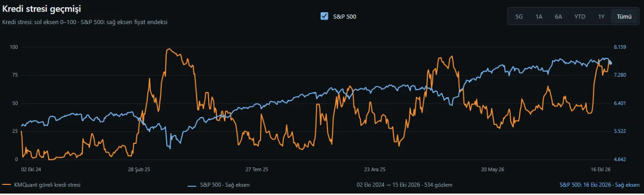
Task: Click the 25 left axis label
Action: [15, 131]
